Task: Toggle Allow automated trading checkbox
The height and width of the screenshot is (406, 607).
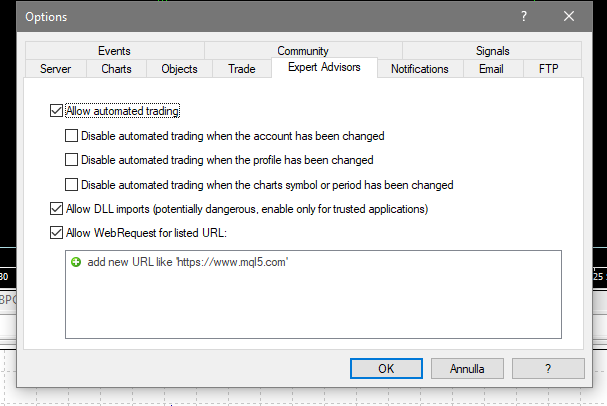Action: (55, 112)
